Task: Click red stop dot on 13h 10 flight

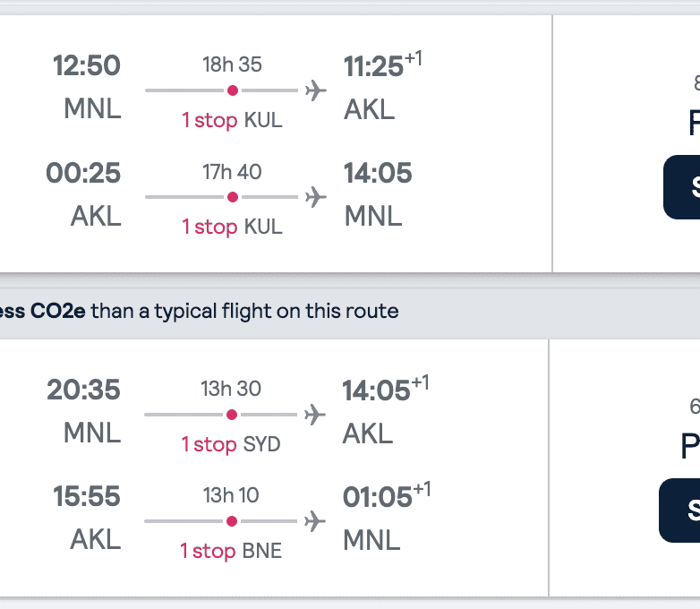Action: [x=231, y=521]
